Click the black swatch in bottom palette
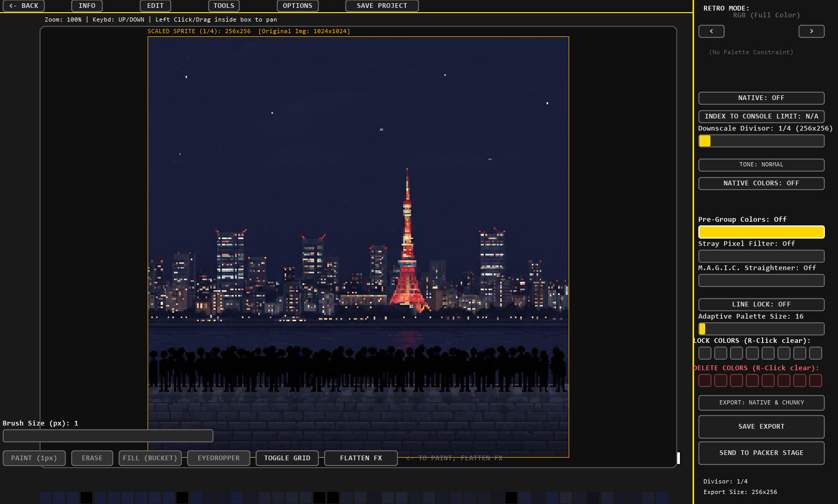Viewport: 838px width, 504px height. pos(86,498)
